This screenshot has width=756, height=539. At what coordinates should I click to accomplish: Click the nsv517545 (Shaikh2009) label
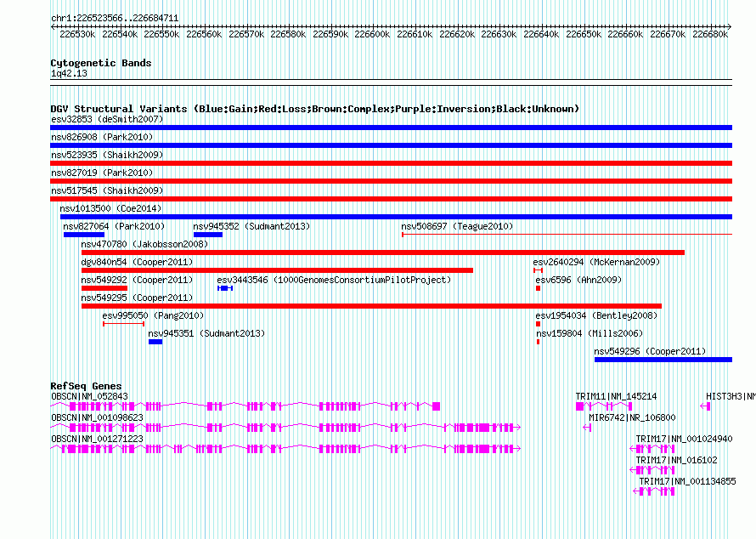click(x=107, y=190)
